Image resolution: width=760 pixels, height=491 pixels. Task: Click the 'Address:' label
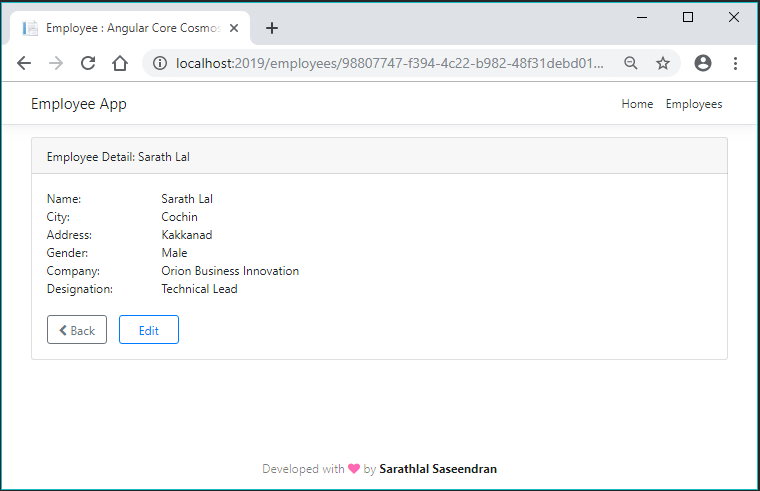[69, 235]
